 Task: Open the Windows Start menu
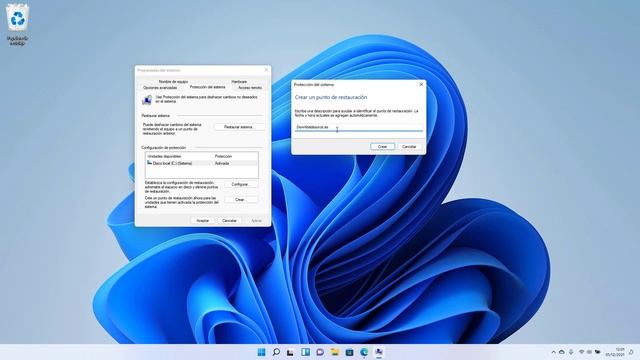coord(261,352)
